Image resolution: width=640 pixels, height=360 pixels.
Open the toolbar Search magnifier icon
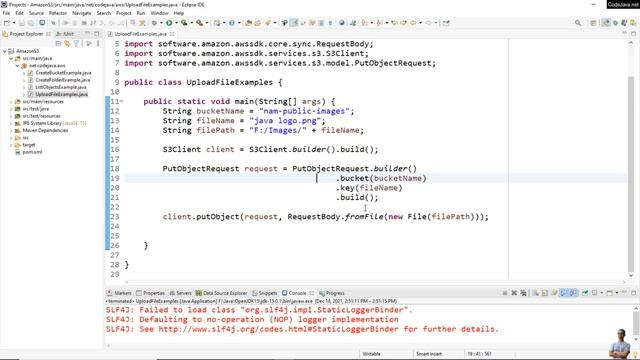pyautogui.click(x=578, y=23)
